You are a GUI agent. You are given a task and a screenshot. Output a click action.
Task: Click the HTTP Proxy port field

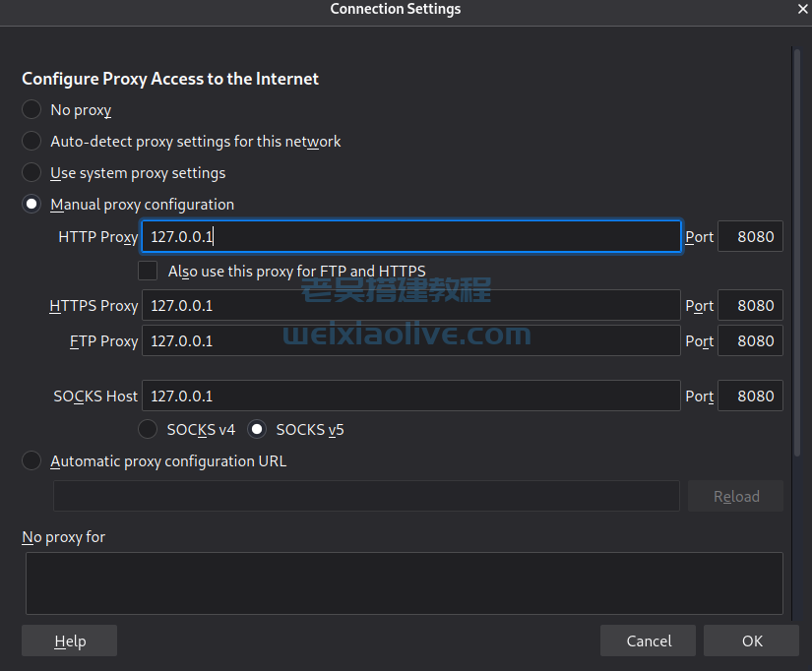pos(750,236)
